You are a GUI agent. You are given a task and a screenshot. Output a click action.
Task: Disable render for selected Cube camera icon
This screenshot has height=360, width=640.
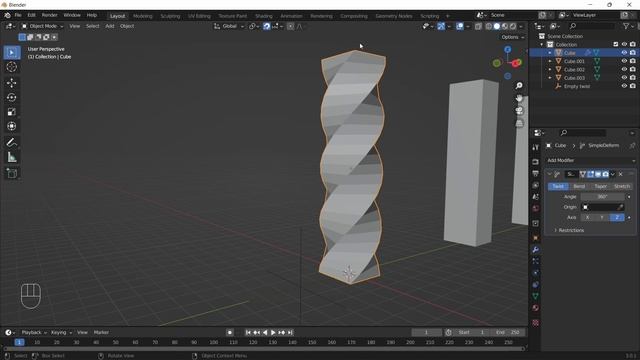click(633, 53)
